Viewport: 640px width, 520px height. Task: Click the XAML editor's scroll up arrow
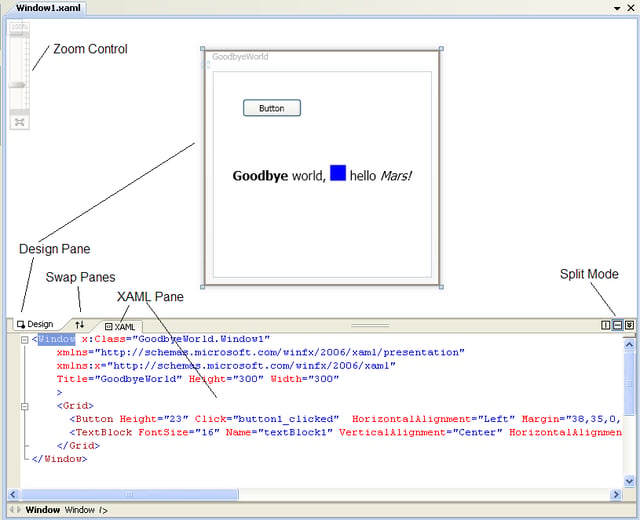[629, 345]
